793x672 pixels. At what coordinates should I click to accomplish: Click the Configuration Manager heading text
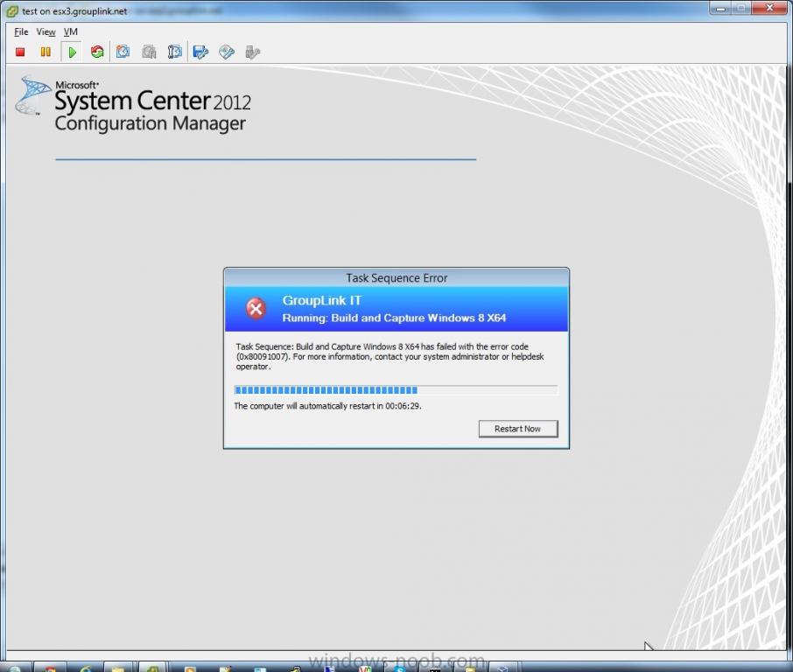pos(151,123)
